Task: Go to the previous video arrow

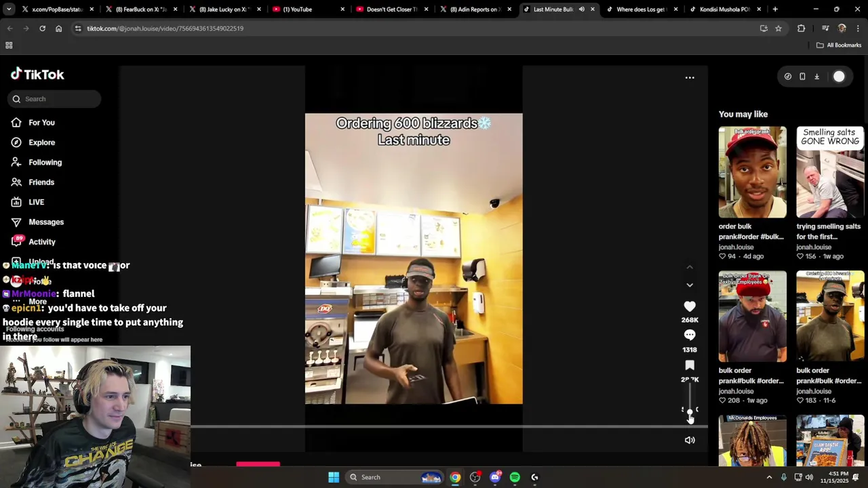Action: click(x=690, y=268)
